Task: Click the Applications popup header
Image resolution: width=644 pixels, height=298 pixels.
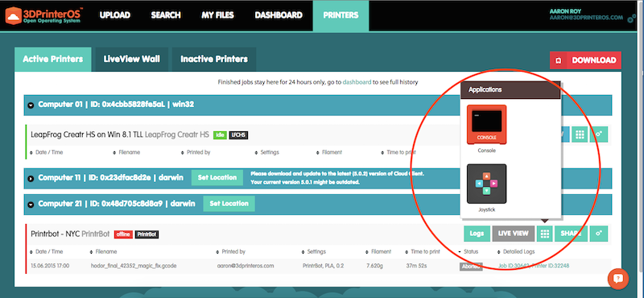Action: [x=510, y=89]
